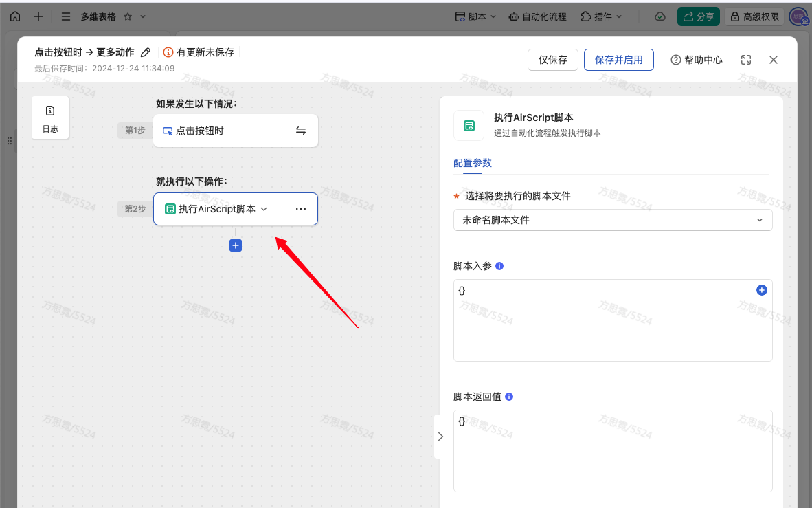Image resolution: width=812 pixels, height=508 pixels.
Task: Click the plus icon to create new
Action: pyautogui.click(x=38, y=16)
